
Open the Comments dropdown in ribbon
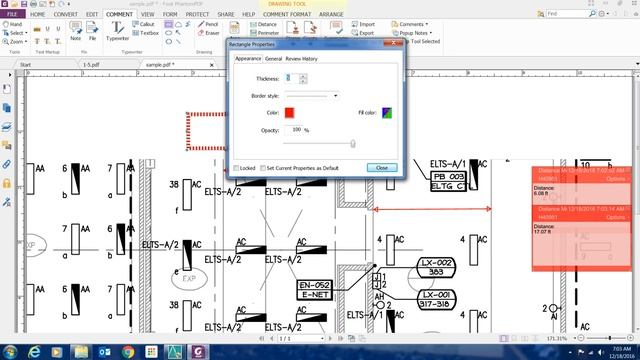[x=410, y=24]
